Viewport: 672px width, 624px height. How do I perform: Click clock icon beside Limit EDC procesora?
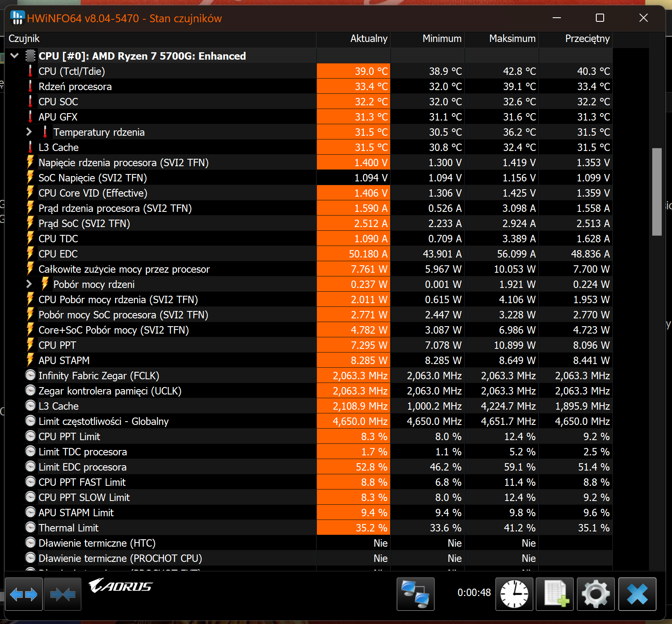tap(30, 466)
